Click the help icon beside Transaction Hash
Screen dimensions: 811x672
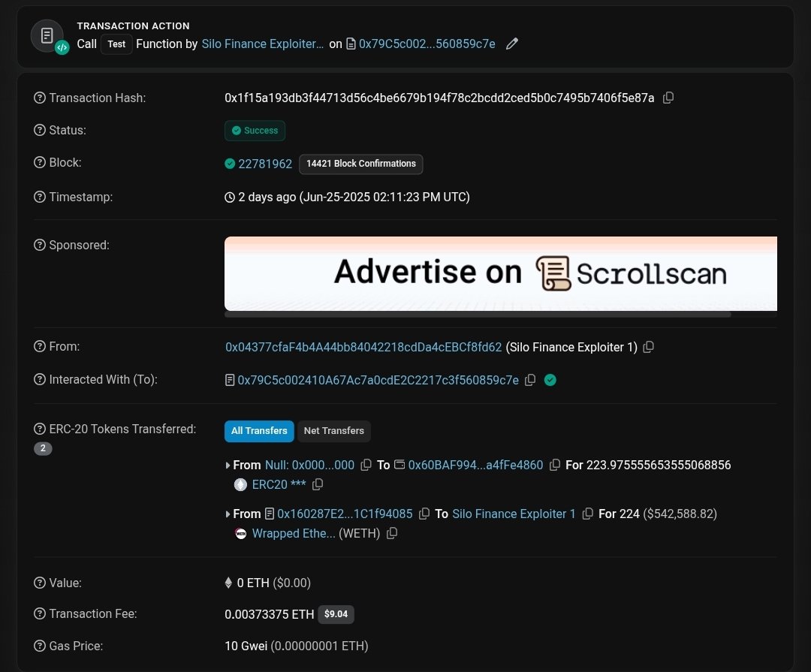tap(40, 98)
